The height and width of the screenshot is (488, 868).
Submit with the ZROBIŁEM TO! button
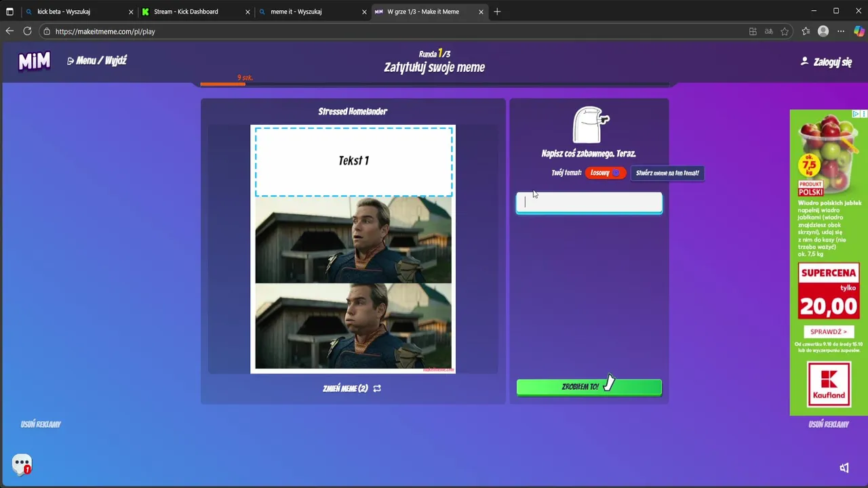pyautogui.click(x=589, y=387)
